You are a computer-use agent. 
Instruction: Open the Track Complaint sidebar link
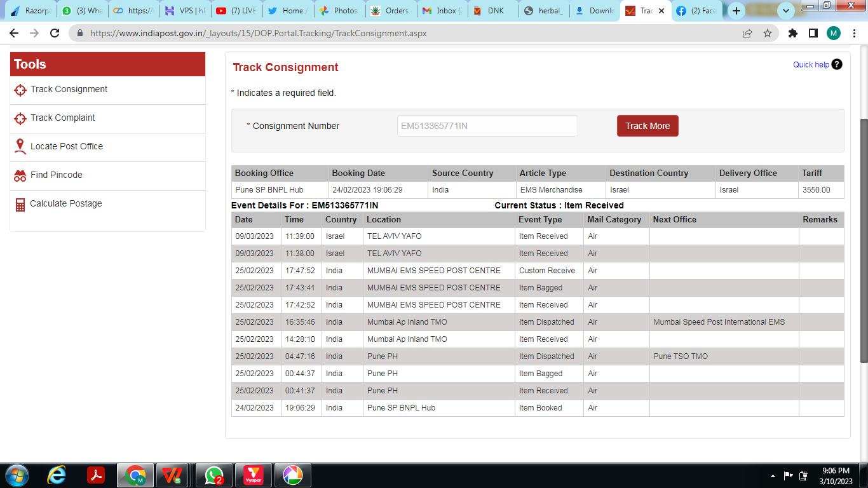63,118
